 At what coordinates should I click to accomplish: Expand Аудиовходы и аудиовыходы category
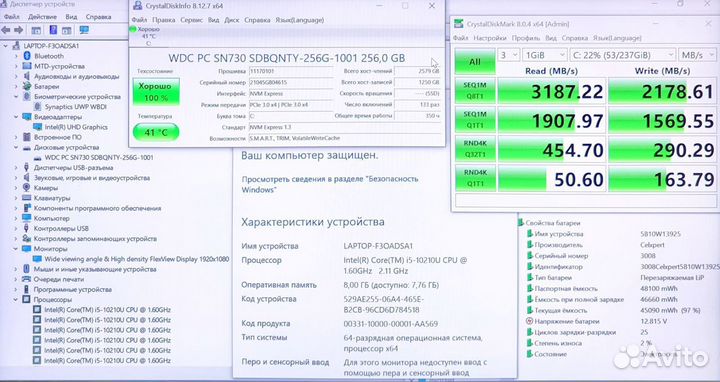point(16,76)
